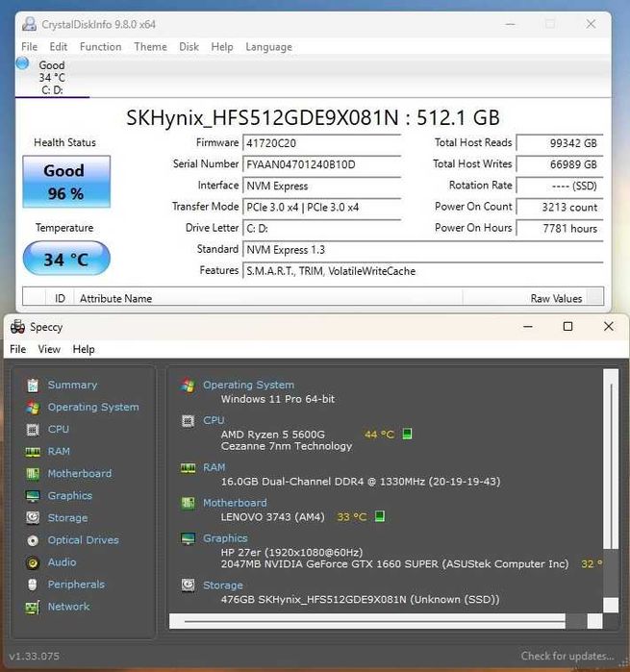Click the Speccy horizontal scrollbar track

coord(366,621)
